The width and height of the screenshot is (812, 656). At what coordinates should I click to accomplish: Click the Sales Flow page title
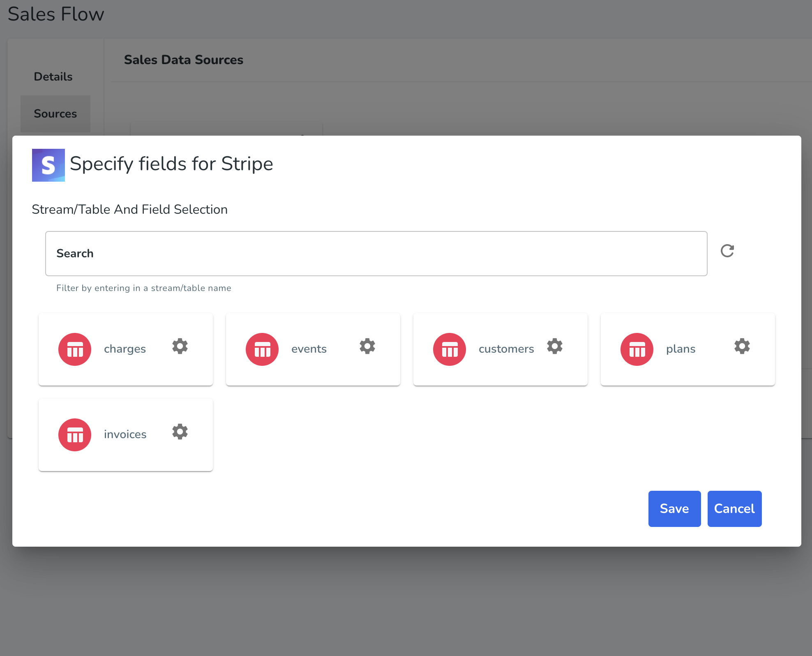[56, 14]
